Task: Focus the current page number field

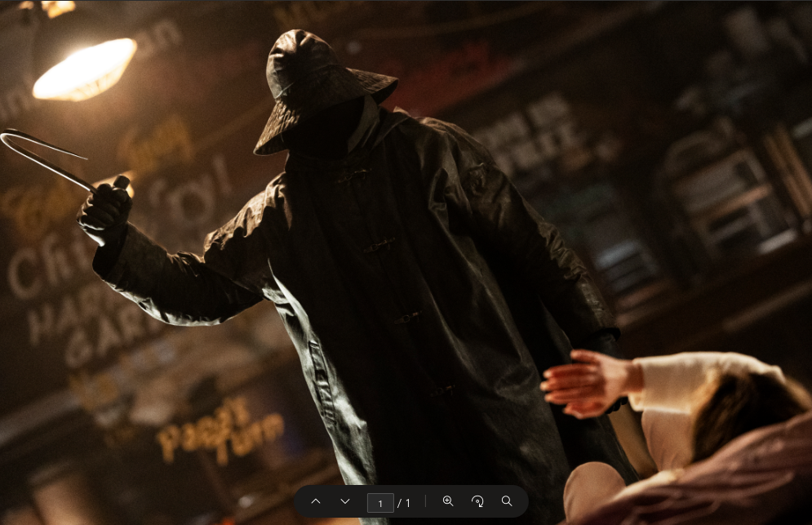Action: pyautogui.click(x=380, y=502)
